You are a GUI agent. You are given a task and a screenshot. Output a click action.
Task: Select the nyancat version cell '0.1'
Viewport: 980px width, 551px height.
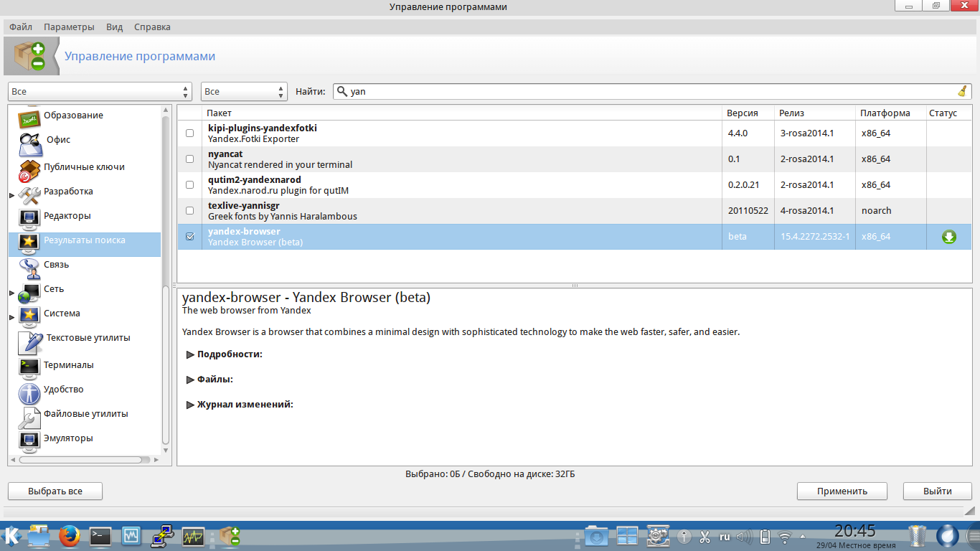pos(748,159)
